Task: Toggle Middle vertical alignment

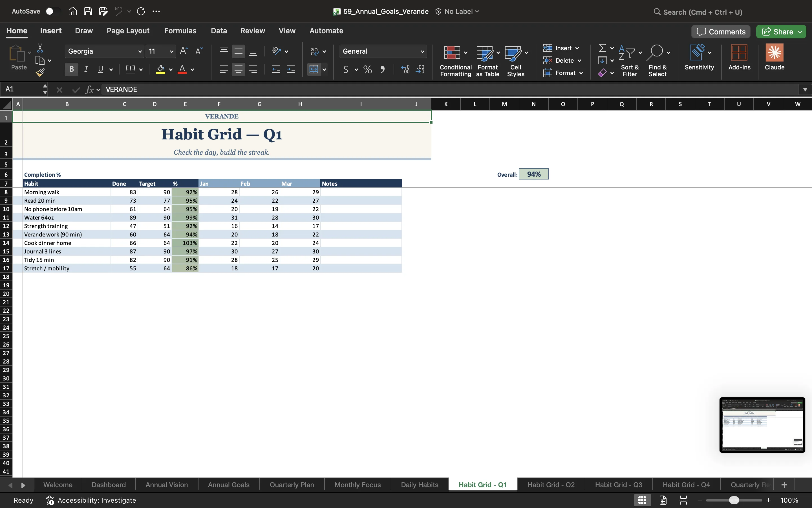Action: click(x=238, y=51)
